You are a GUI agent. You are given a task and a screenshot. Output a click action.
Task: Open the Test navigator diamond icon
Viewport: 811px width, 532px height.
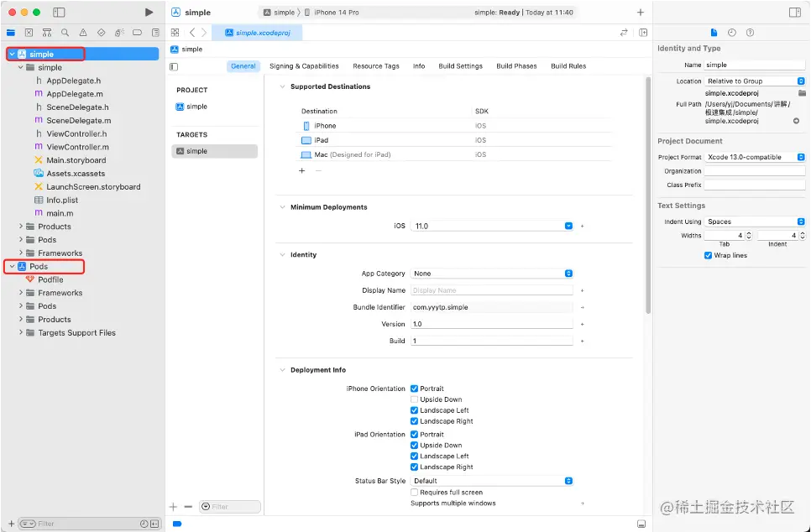[x=102, y=33]
